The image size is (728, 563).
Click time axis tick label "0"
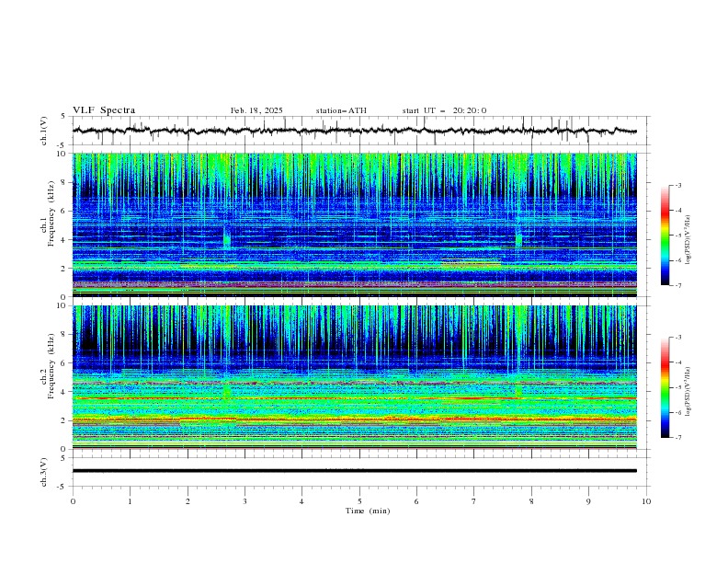coord(73,501)
